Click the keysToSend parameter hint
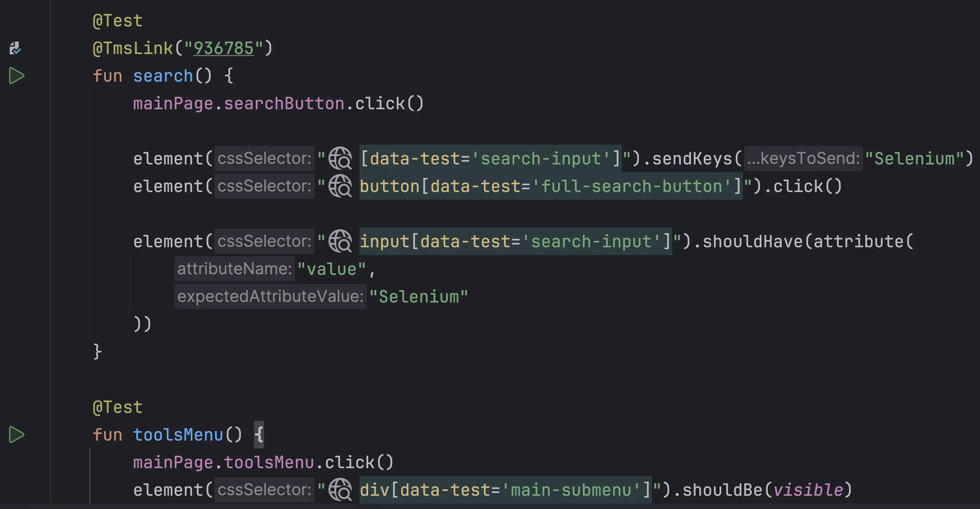 click(x=803, y=158)
